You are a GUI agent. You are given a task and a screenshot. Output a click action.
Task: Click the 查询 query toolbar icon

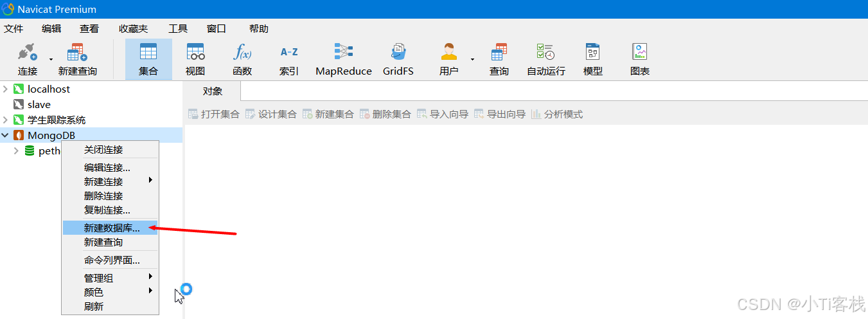tap(499, 52)
